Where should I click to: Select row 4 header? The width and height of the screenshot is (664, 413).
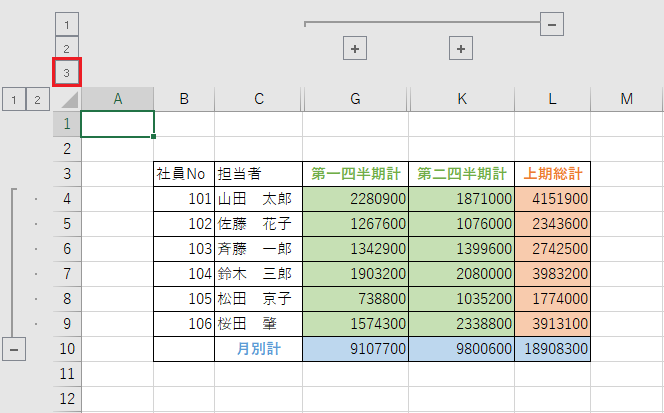point(67,199)
